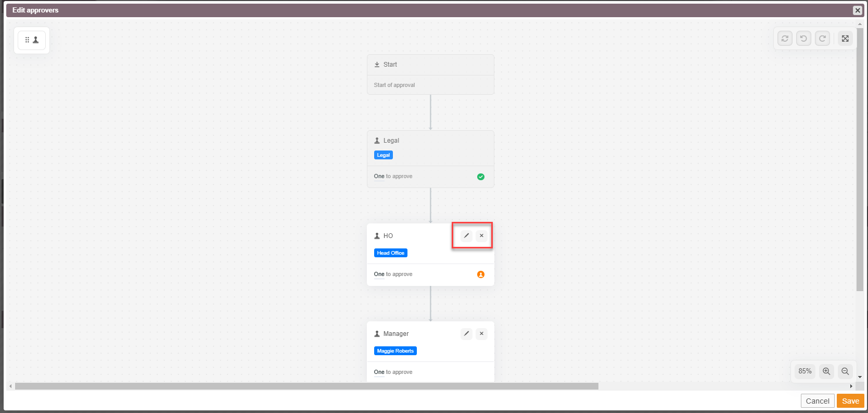Viewport: 868px width, 413px height.
Task: Click 'One to approve' in HO step
Action: [393, 274]
